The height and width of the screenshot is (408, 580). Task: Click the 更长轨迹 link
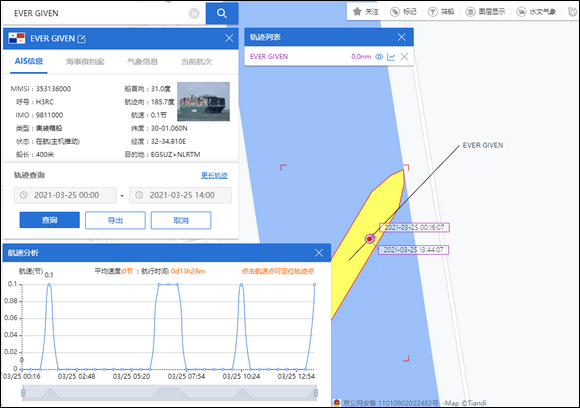pos(214,175)
